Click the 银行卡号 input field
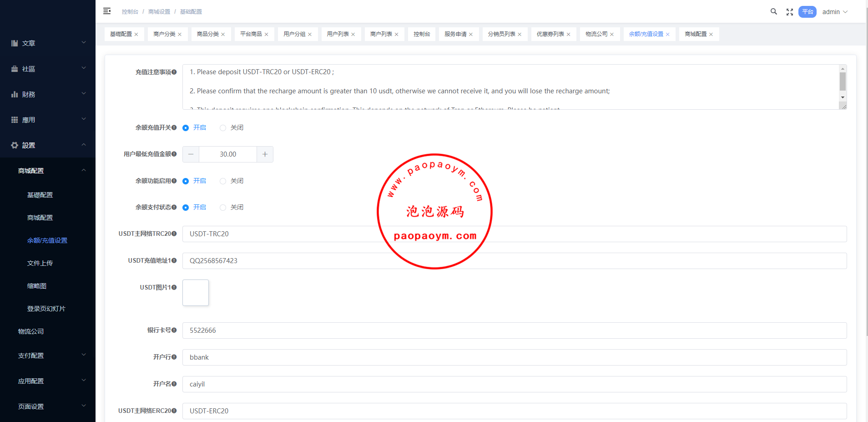The height and width of the screenshot is (422, 868). (x=514, y=330)
